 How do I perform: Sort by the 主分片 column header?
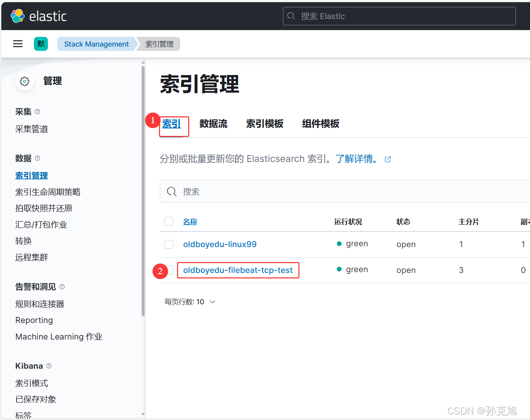(x=469, y=222)
